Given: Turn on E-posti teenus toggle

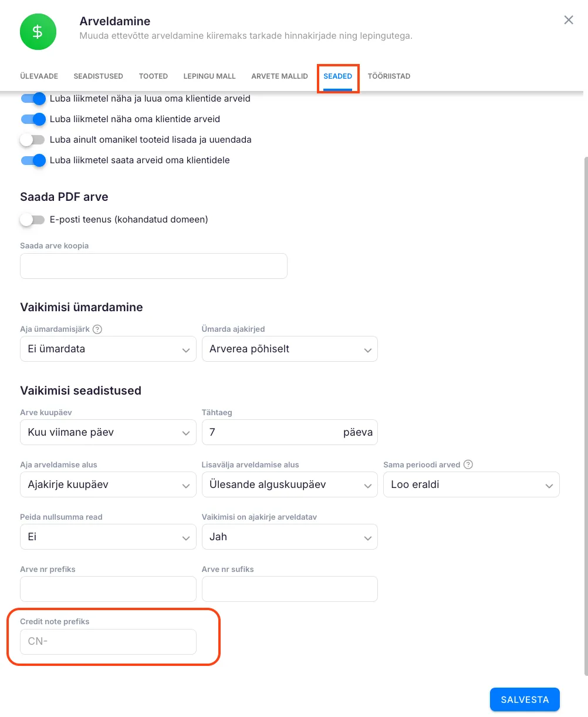Looking at the screenshot, I should (x=32, y=220).
